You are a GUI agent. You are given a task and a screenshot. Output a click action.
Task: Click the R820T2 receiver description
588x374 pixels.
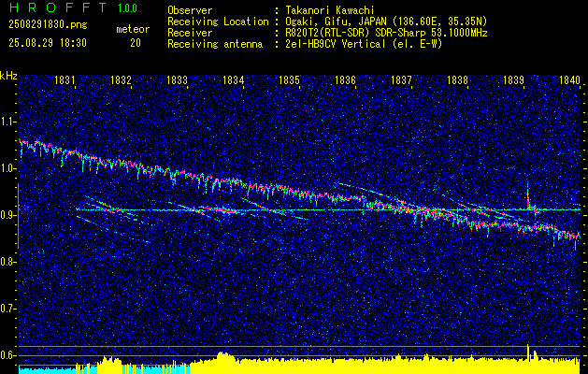[385, 33]
